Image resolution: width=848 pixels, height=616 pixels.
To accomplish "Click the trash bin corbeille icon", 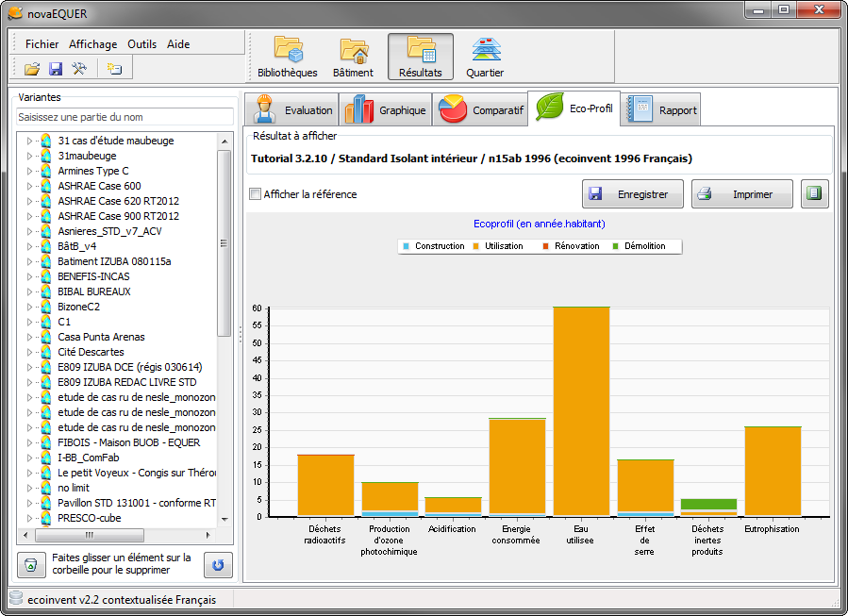I will 31,565.
